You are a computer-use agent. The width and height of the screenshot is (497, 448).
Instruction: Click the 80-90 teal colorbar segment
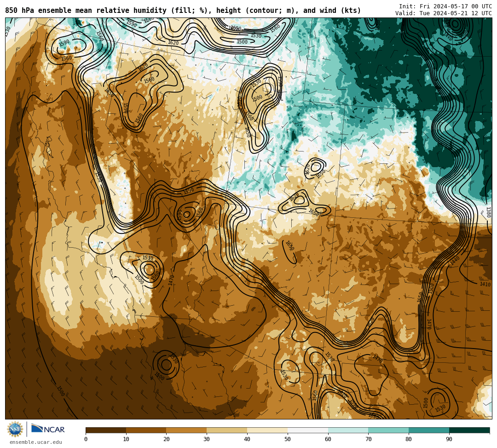[429, 430]
